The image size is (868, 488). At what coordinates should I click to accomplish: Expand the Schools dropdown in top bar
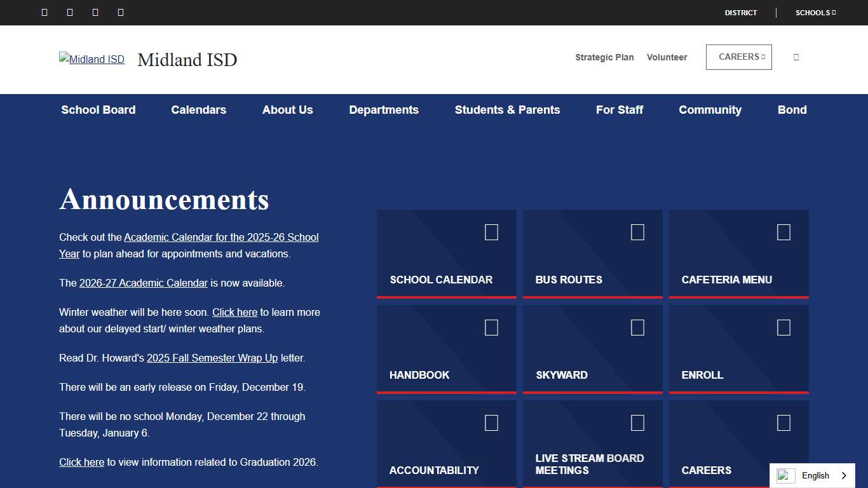point(815,12)
